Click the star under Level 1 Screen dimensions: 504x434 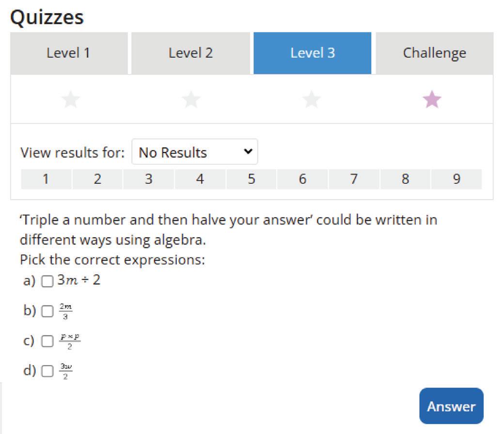[x=71, y=100]
